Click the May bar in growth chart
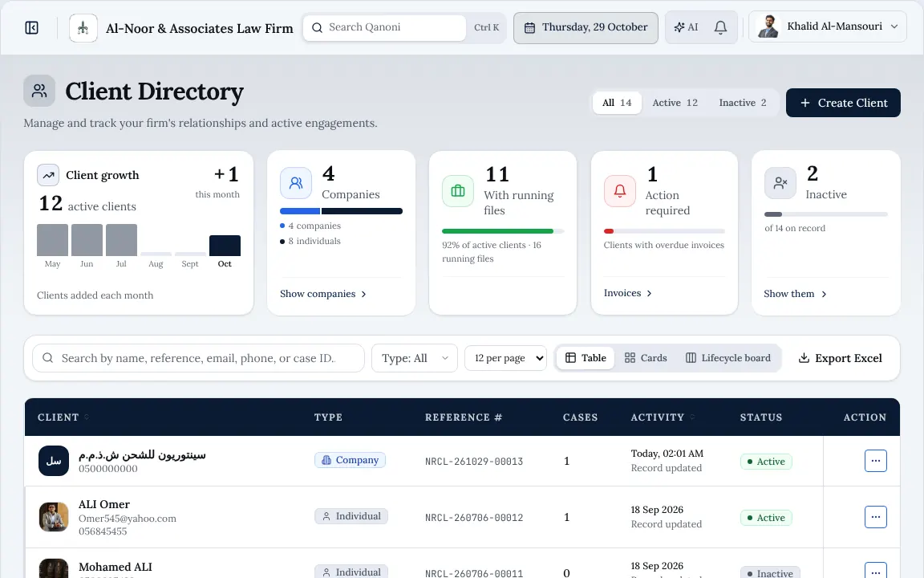Screen dimensions: 924x578 pyautogui.click(x=52, y=240)
